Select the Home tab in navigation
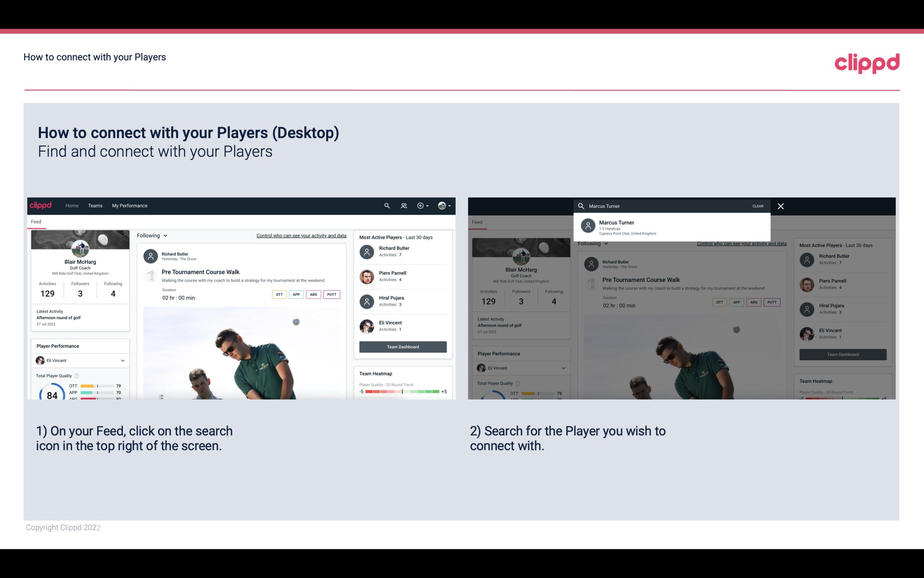This screenshot has width=924, height=578. click(72, 205)
